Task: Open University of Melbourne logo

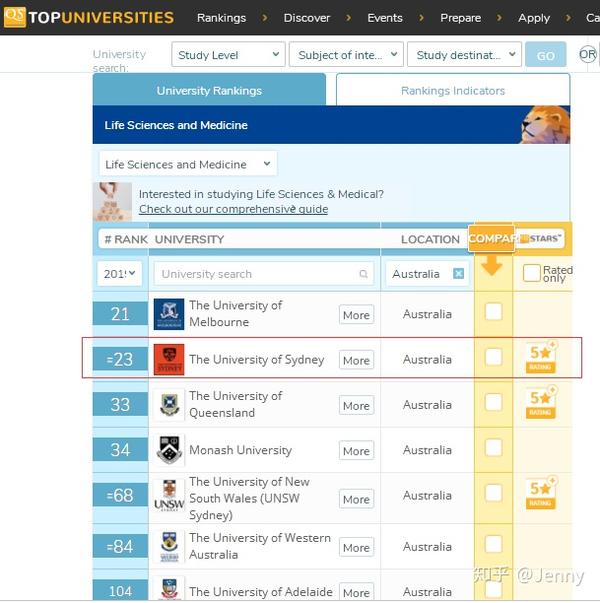Action: [x=169, y=314]
